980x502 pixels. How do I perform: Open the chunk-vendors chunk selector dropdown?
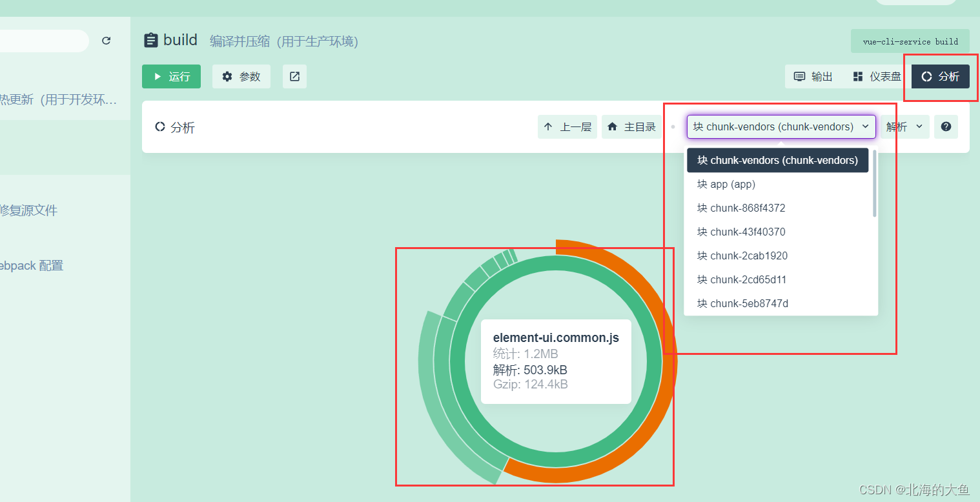[x=781, y=126]
